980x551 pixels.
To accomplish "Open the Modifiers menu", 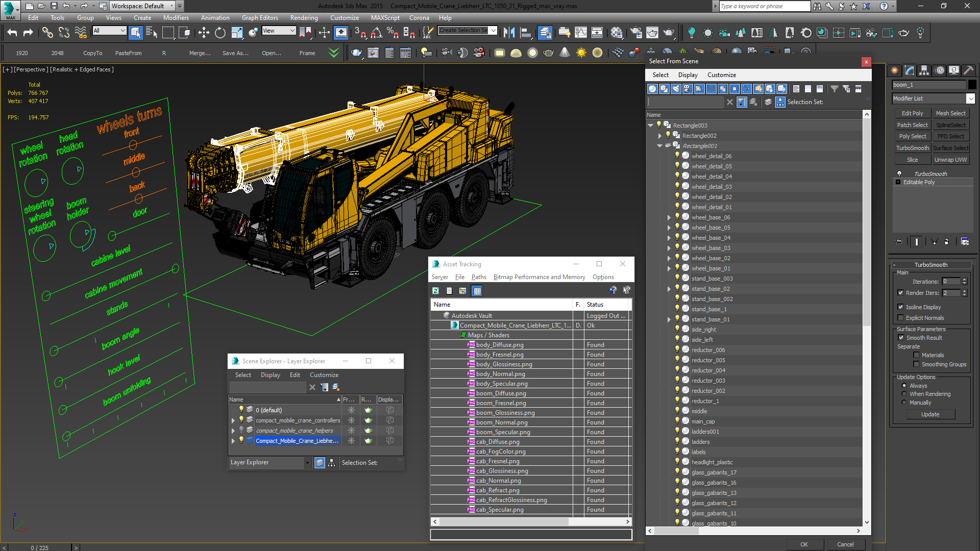I will (176, 18).
